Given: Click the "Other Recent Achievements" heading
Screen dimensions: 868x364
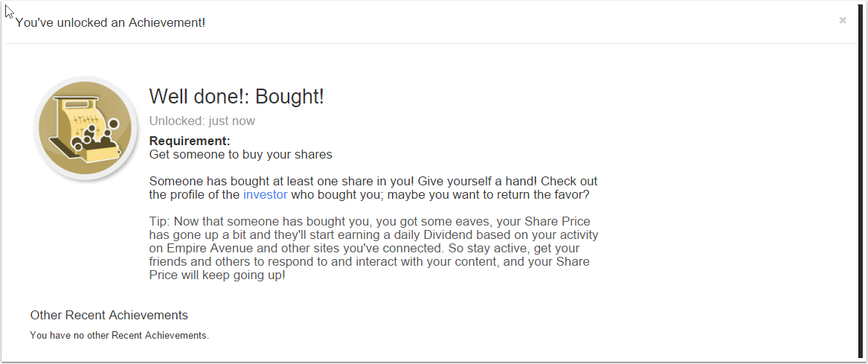Looking at the screenshot, I should (x=109, y=315).
